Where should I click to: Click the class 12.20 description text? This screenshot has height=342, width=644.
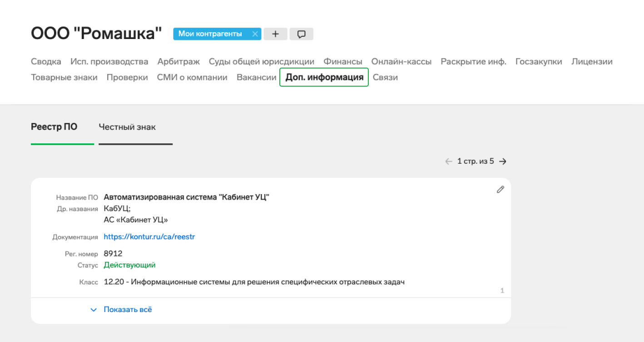254,282
